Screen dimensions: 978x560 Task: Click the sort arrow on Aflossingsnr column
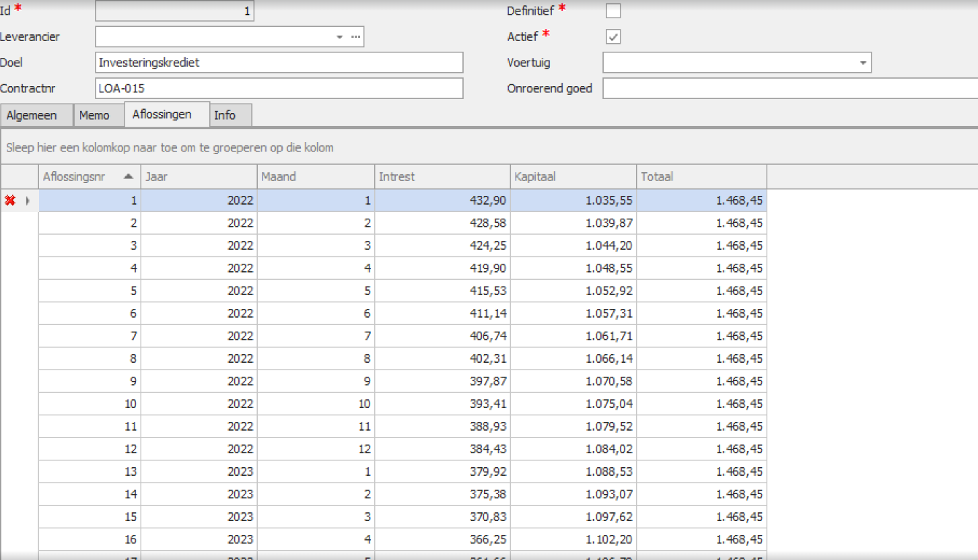(x=128, y=177)
